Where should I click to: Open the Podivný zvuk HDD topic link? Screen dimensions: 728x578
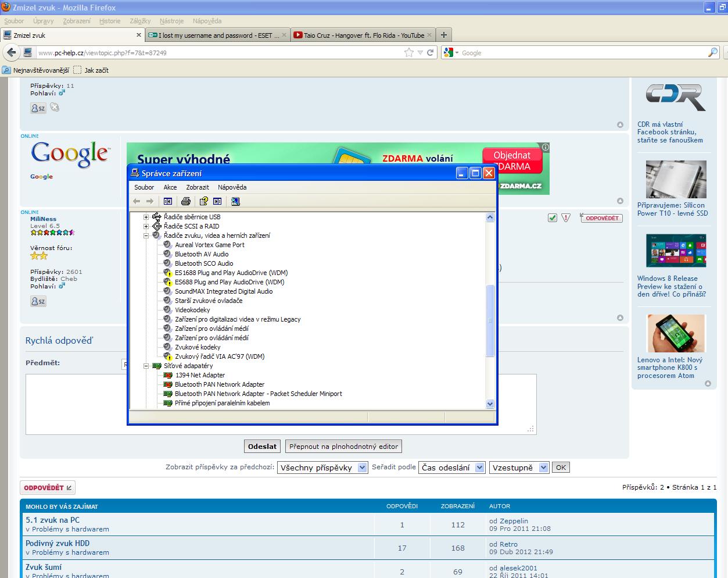tap(58, 543)
